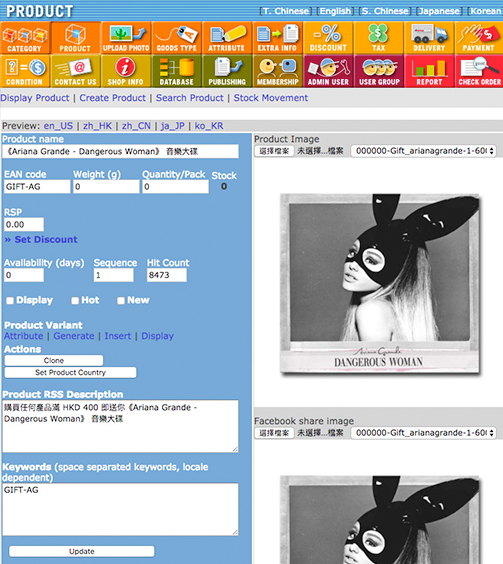Open the Check Order icon

point(479,71)
